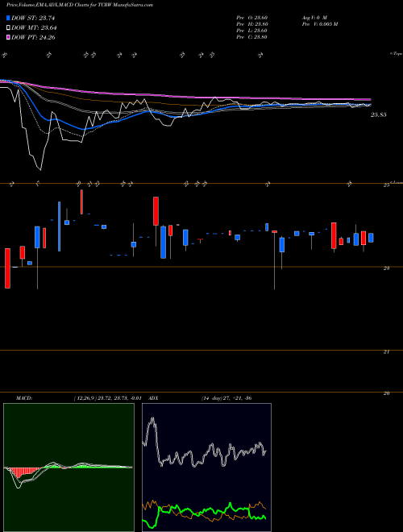The image size is (403, 532).
Task: Click the 'ADX' panel heading
Action: pos(154,398)
